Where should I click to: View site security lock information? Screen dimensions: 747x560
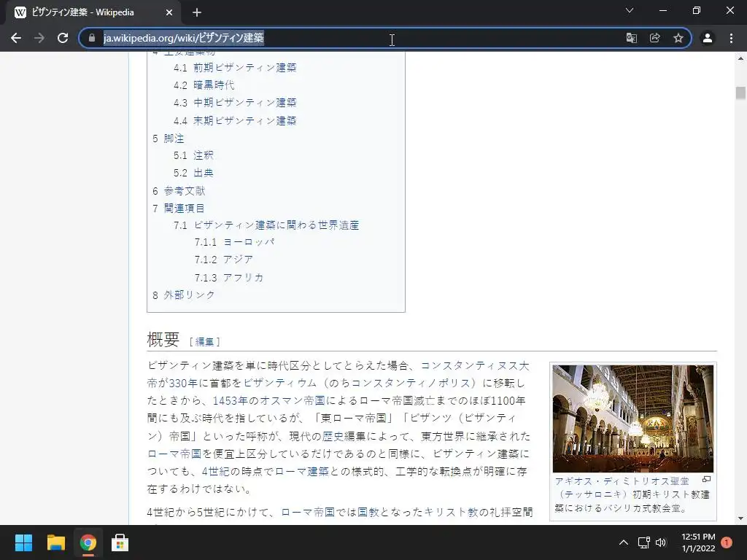(92, 38)
